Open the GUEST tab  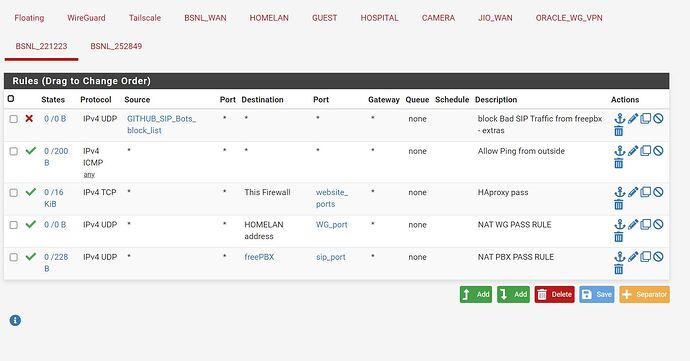click(x=324, y=18)
